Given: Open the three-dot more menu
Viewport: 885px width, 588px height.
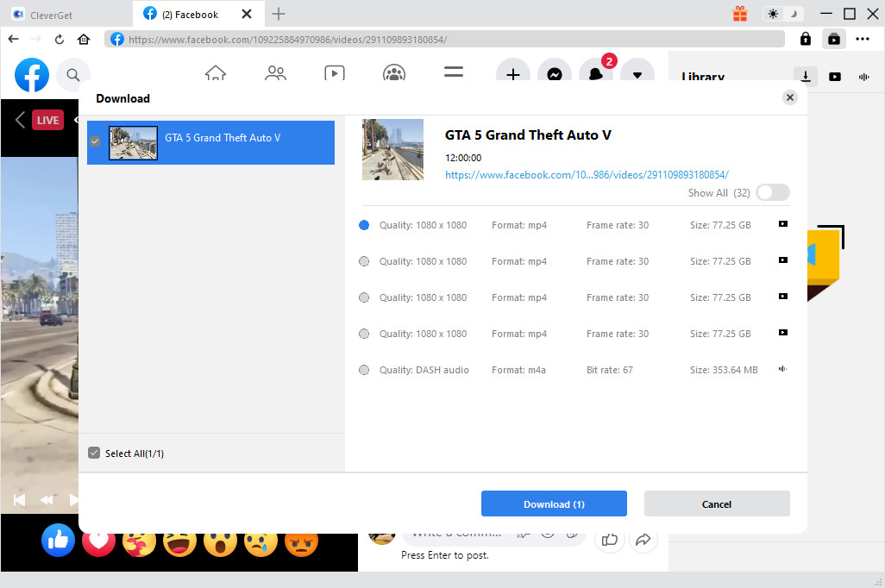Looking at the screenshot, I should (863, 39).
